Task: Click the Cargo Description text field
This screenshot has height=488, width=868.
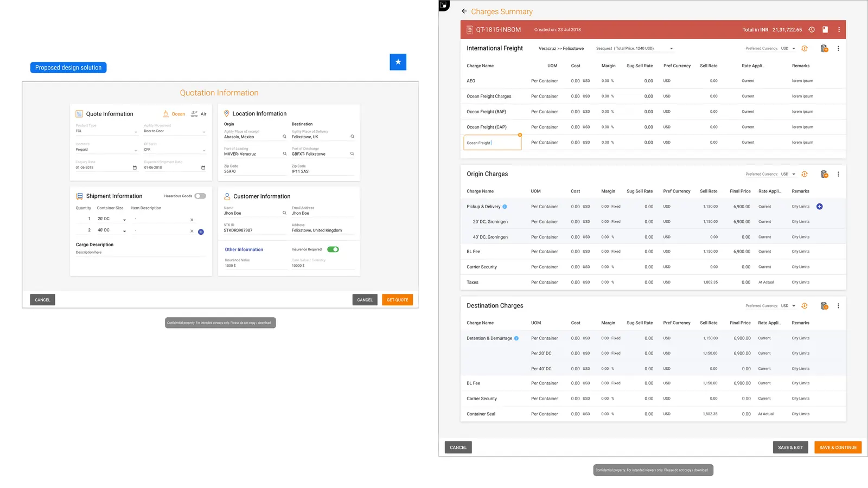Action: [141, 253]
